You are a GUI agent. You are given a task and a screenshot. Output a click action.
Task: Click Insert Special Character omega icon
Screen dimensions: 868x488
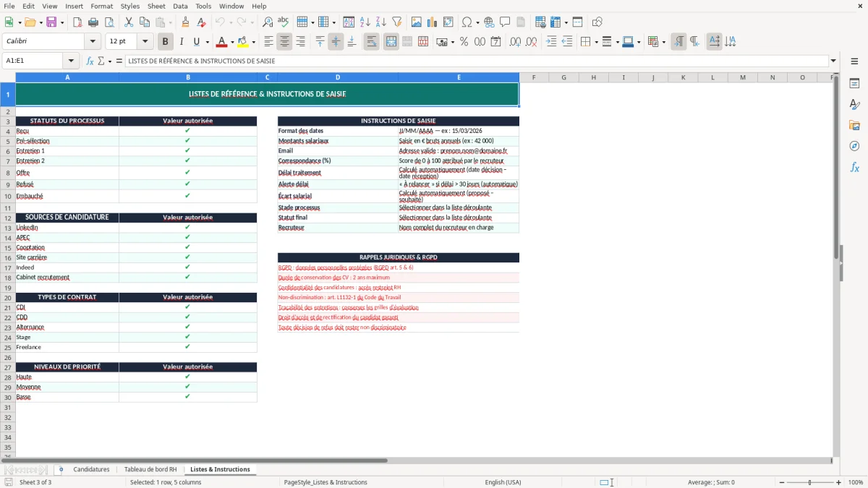point(467,22)
